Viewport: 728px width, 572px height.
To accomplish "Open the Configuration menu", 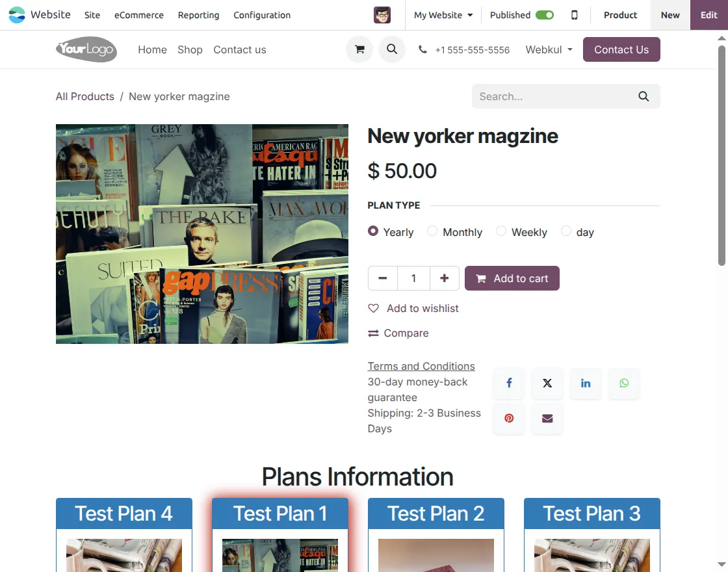I will (261, 15).
